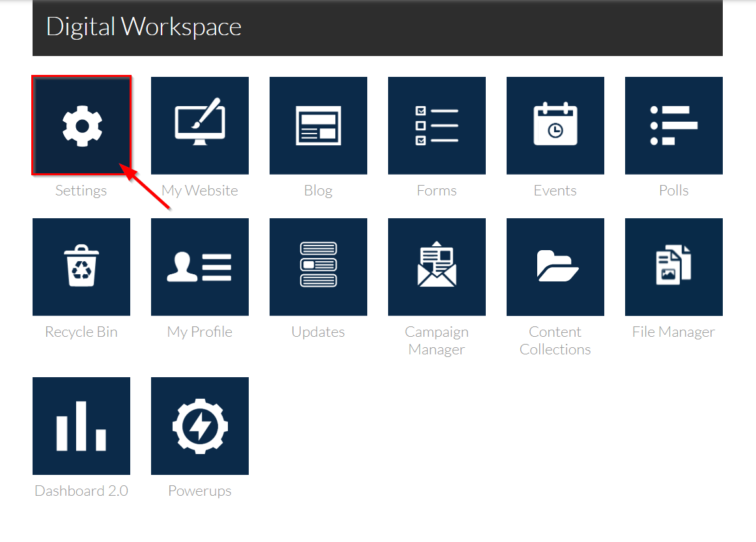This screenshot has height=542, width=756.
Task: Click the My Profile contact icon
Action: (199, 266)
